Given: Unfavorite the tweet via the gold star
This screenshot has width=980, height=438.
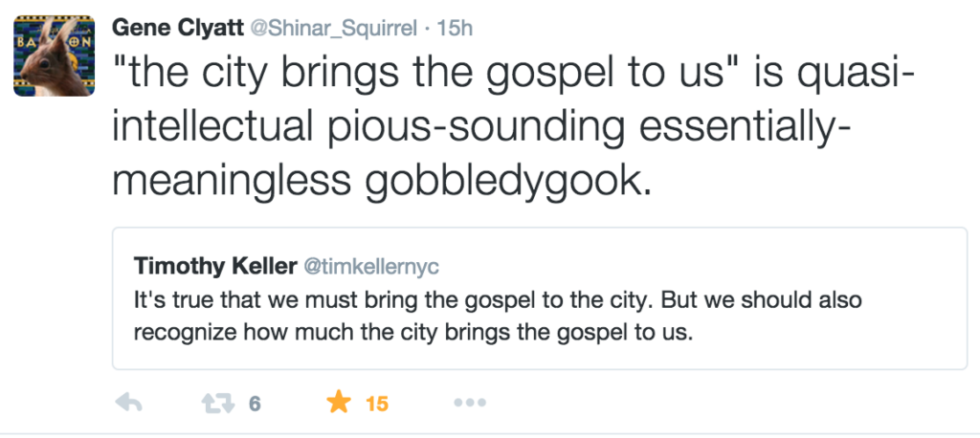Looking at the screenshot, I should (x=339, y=402).
